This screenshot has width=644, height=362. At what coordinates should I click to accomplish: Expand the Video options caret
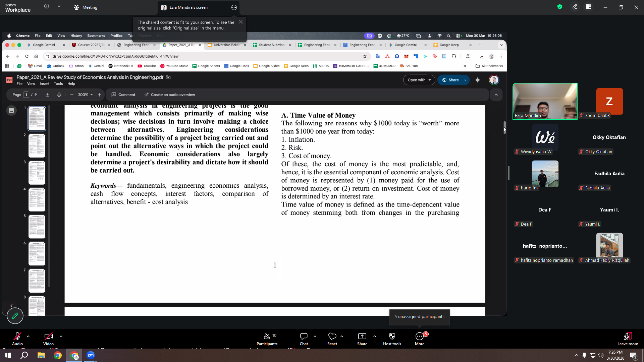(61, 336)
